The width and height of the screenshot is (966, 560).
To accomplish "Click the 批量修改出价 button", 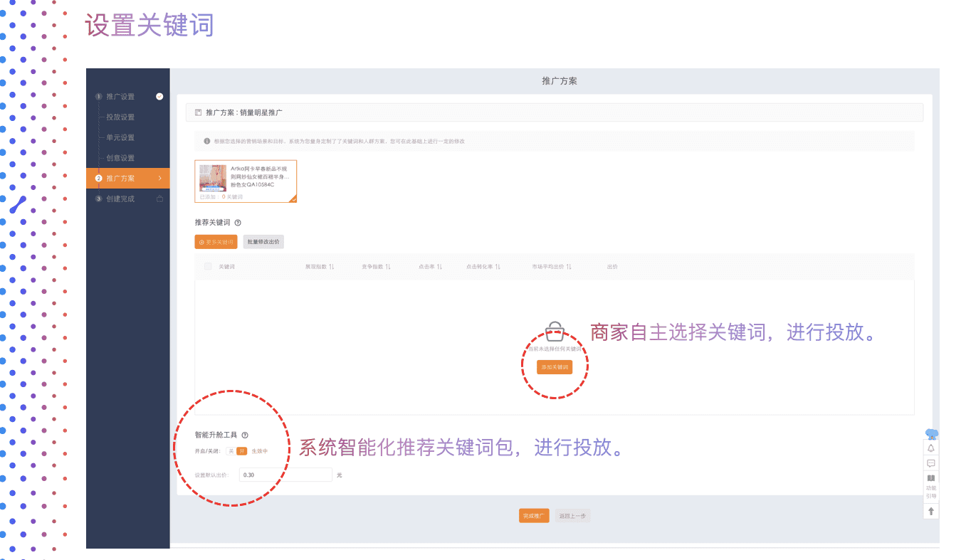I will point(263,242).
